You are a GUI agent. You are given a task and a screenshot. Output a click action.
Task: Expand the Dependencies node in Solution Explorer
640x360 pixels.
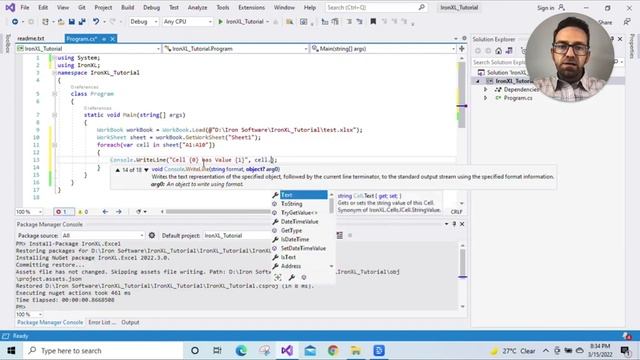click(x=486, y=89)
